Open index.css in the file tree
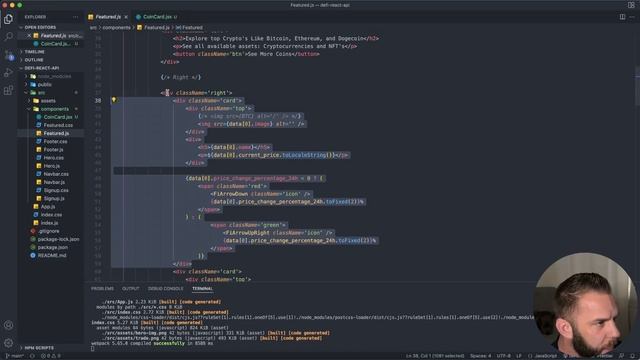640x360 pixels. pyautogui.click(x=51, y=215)
